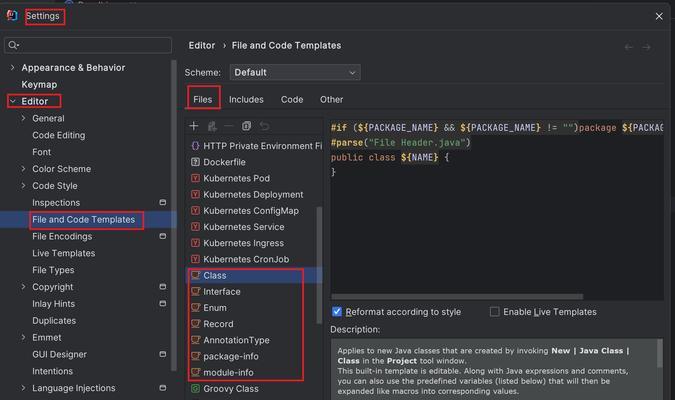This screenshot has width=675, height=400.
Task: Click in the template code editor area
Action: coord(497,210)
